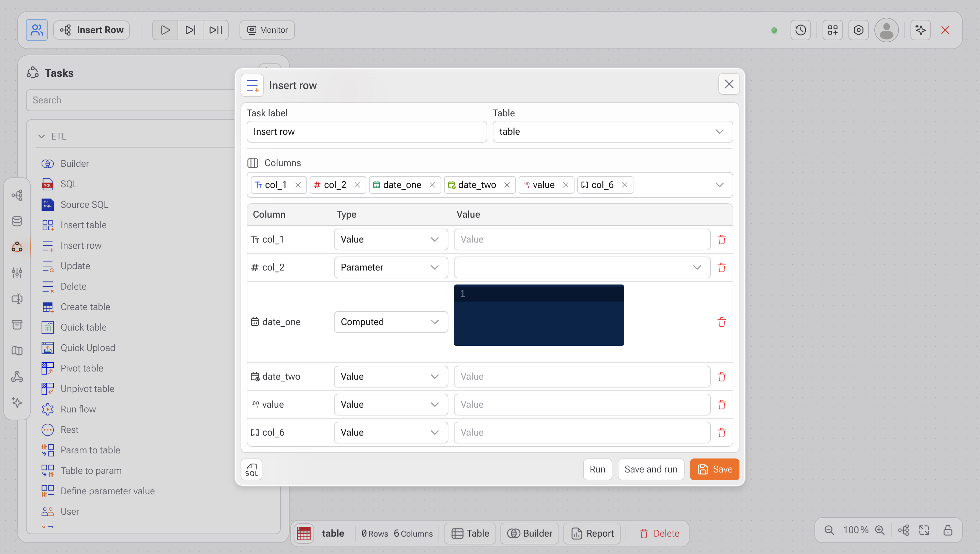Select Pivot table task in list
Image resolution: width=980 pixels, height=554 pixels.
[82, 368]
